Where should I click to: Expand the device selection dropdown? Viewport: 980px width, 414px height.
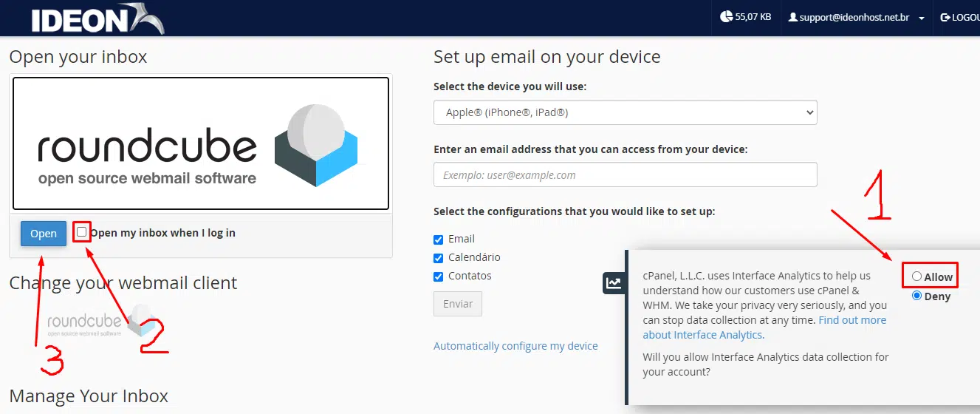pyautogui.click(x=625, y=112)
